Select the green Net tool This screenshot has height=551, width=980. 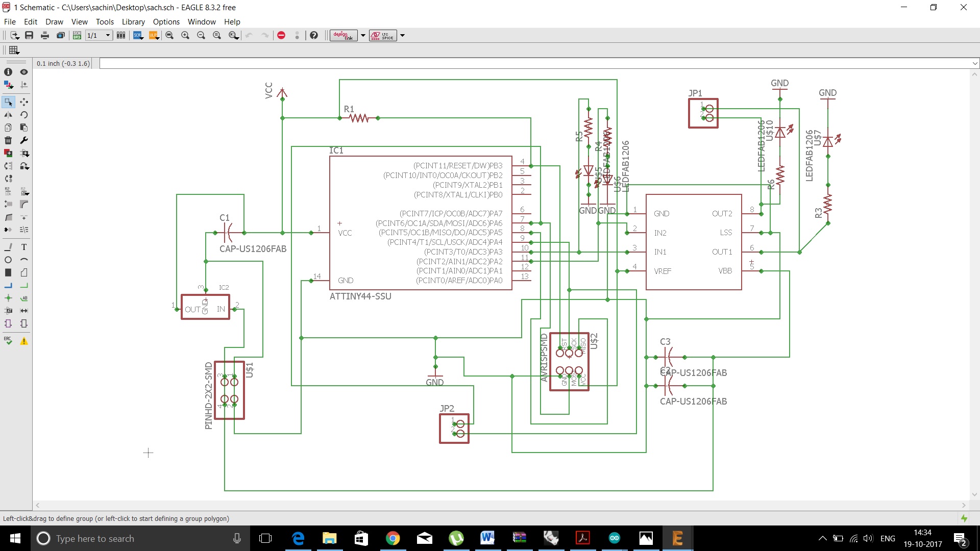tap(24, 285)
